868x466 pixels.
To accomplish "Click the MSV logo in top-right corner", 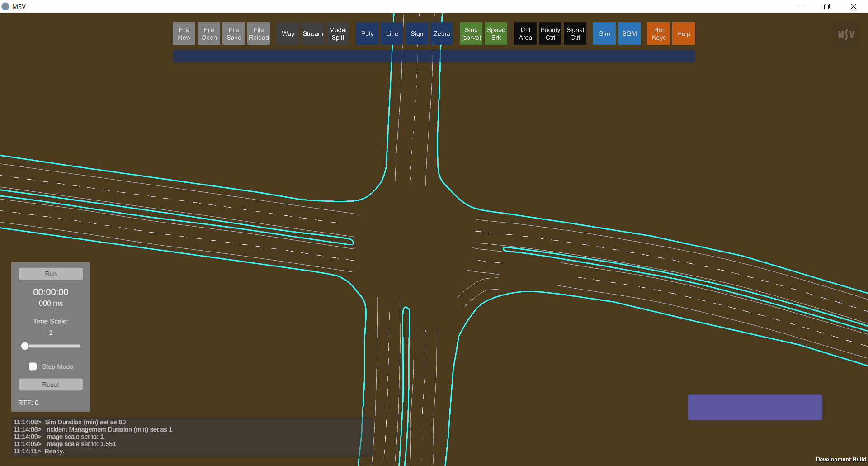I will click(846, 34).
